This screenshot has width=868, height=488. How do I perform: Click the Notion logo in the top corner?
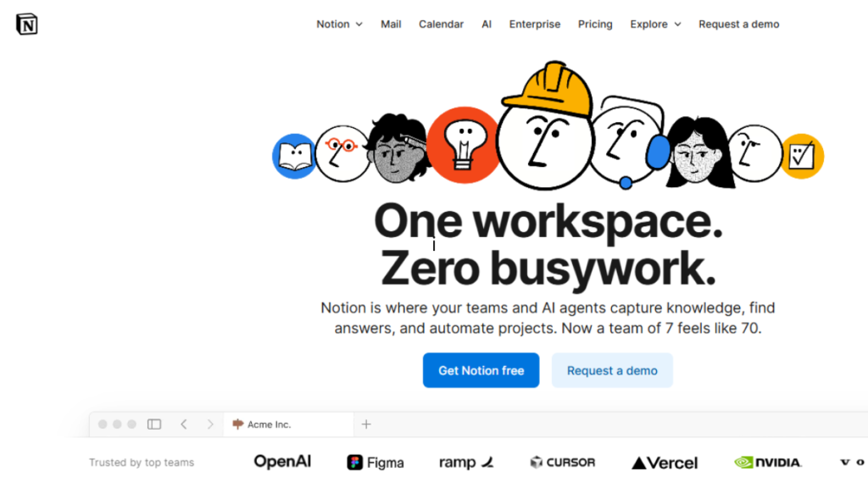point(26,24)
